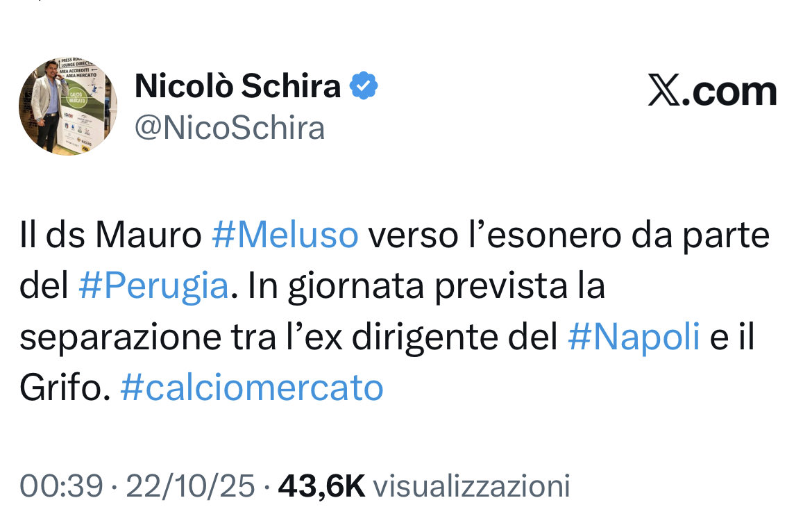Open Nicolò Schira's profile picture
This screenshot has width=812, height=523.
[68, 106]
